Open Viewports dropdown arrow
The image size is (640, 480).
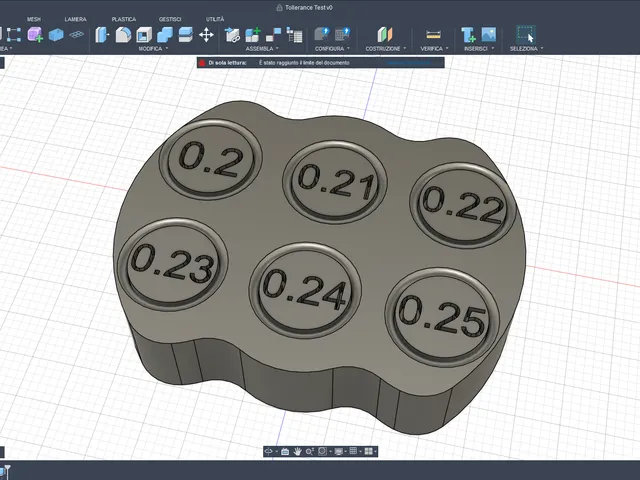click(376, 451)
